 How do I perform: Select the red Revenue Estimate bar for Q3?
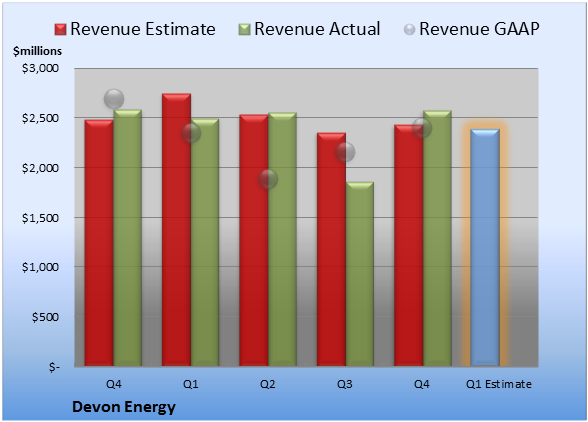(x=331, y=249)
